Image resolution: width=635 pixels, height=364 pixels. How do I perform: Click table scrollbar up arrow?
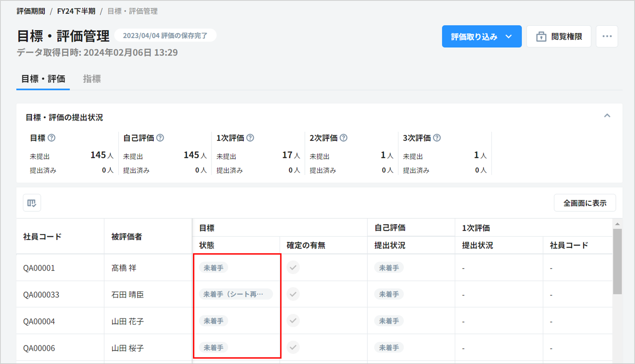click(617, 224)
